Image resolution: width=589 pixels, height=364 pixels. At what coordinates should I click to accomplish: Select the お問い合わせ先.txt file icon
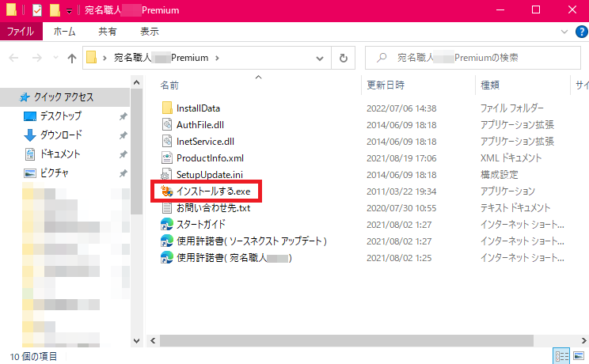[167, 208]
